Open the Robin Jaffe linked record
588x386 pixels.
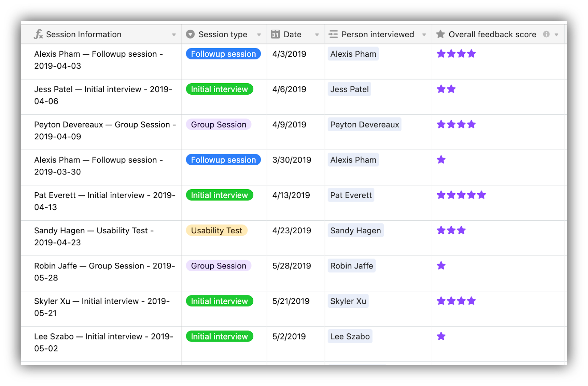point(352,266)
